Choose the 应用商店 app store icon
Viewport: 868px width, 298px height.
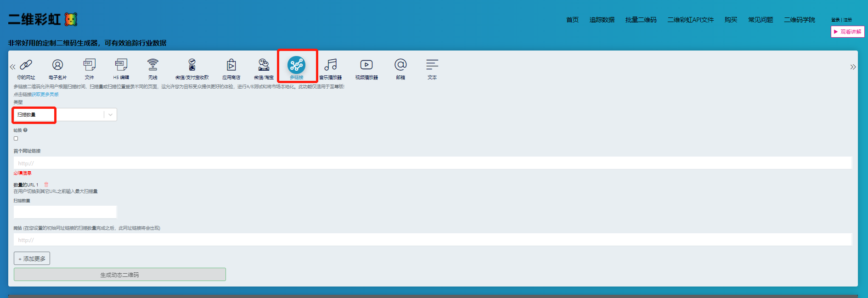point(231,65)
